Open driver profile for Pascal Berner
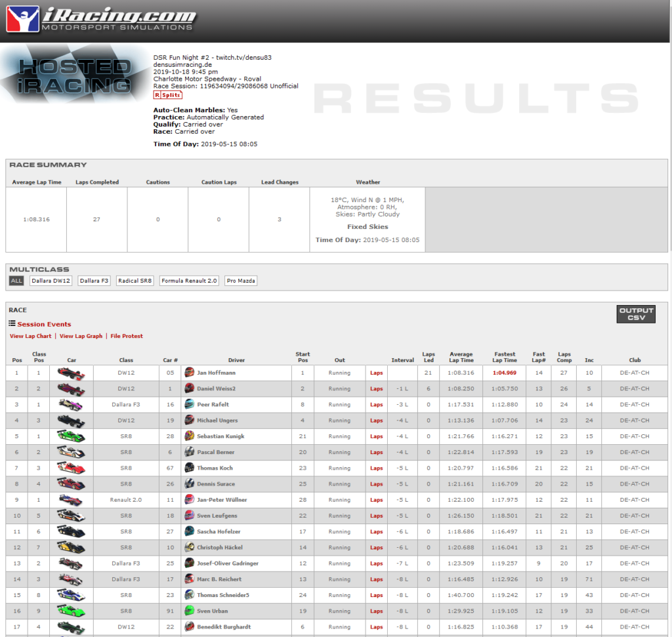 [x=215, y=452]
